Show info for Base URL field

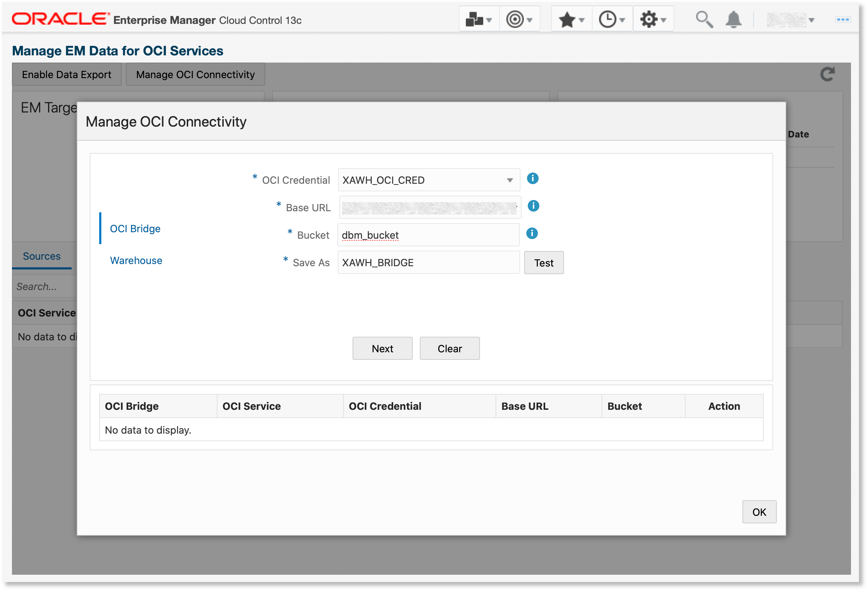(533, 206)
